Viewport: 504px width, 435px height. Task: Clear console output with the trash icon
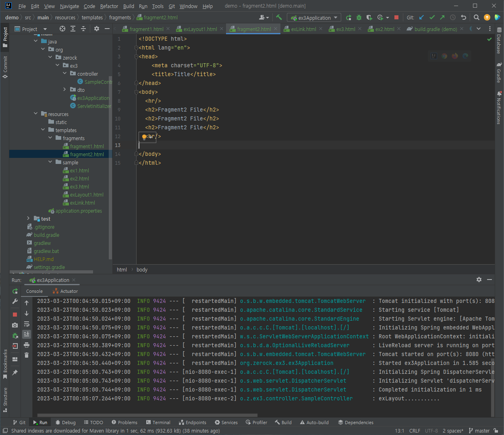[x=27, y=355]
